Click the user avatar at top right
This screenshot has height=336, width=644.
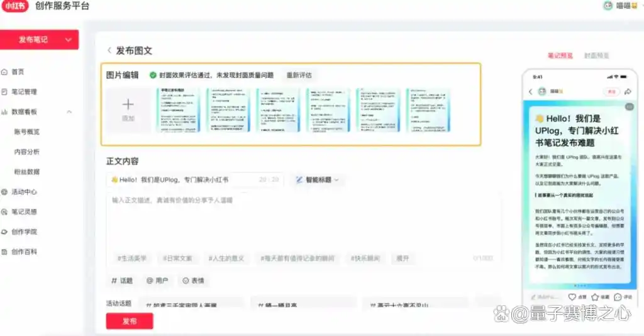pos(608,6)
